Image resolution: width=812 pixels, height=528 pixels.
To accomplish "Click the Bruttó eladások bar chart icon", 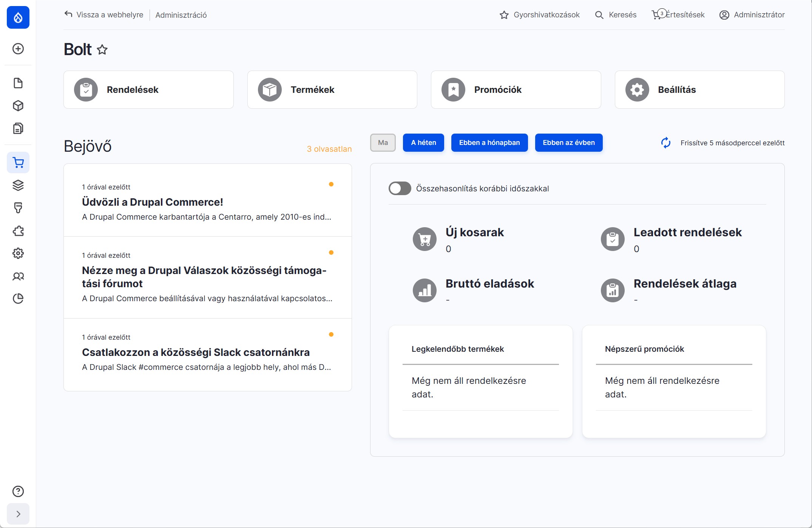I will [425, 290].
